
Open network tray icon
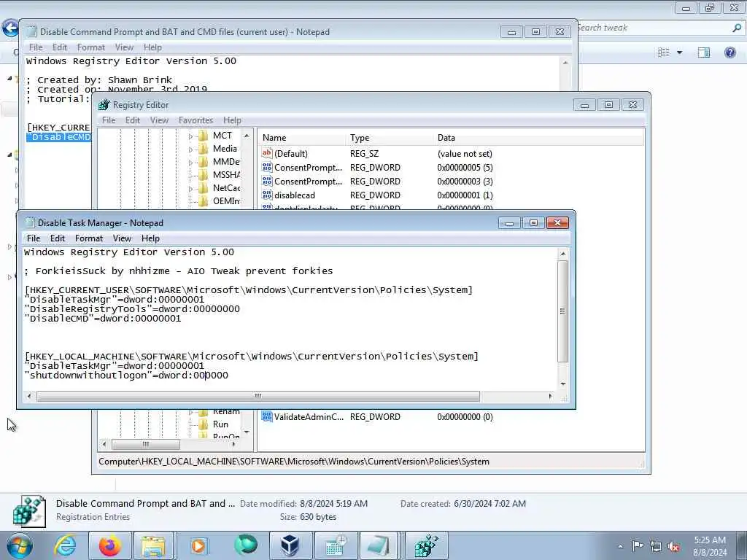click(656, 546)
